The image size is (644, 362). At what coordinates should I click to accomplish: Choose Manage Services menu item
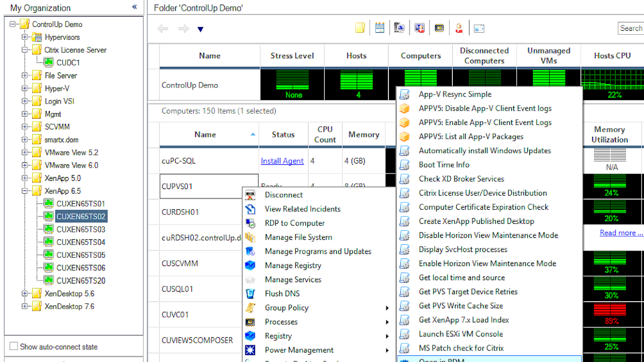pos(293,280)
